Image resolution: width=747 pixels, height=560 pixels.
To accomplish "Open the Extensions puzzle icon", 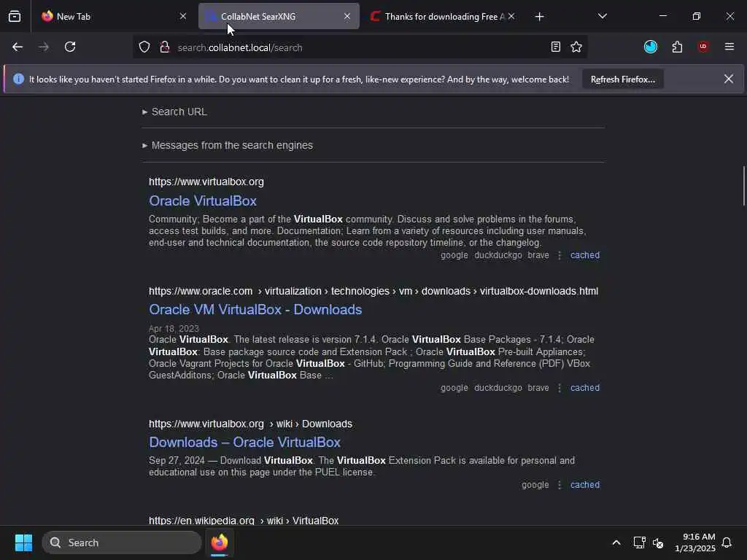I will coord(677,47).
